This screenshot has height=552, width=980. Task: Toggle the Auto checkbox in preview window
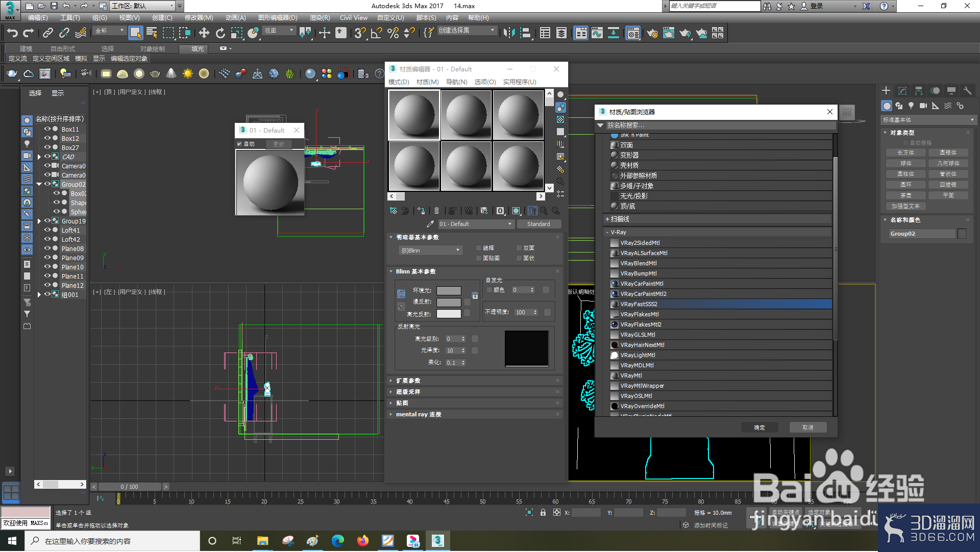(239, 144)
